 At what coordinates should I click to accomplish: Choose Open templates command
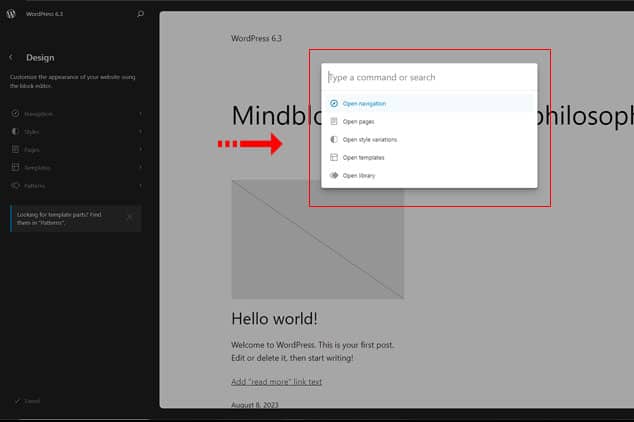click(429, 157)
